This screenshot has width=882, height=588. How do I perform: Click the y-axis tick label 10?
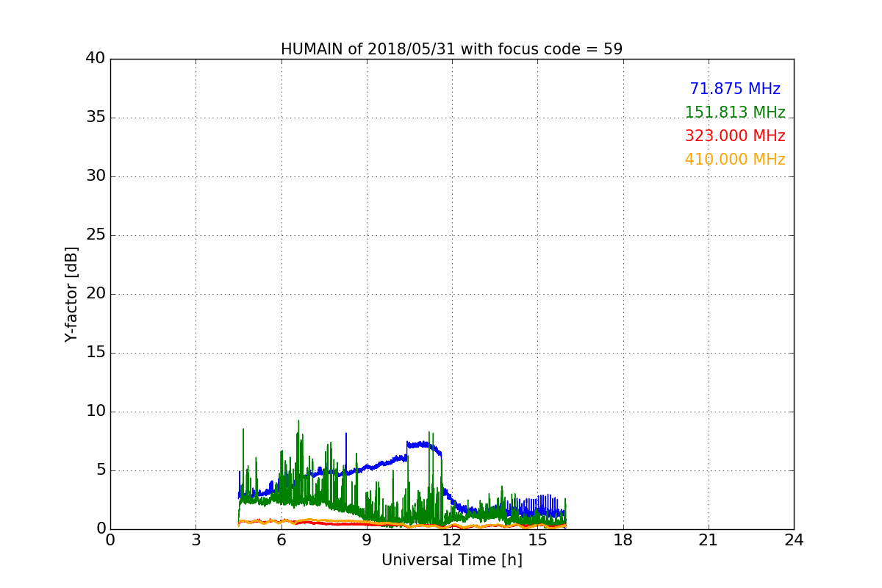[95, 412]
